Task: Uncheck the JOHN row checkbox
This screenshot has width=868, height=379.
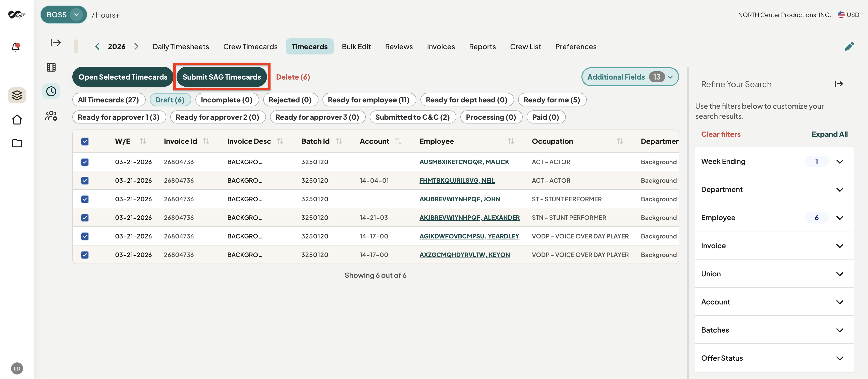Action: [x=85, y=199]
